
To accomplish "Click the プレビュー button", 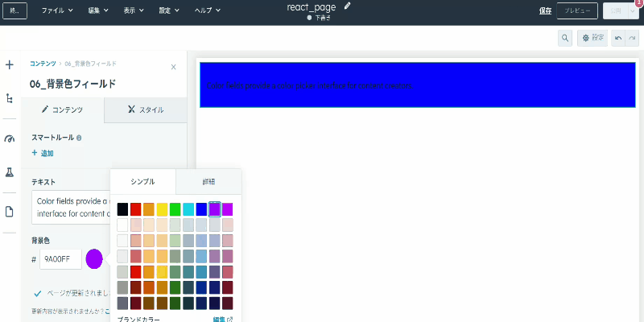I will 577,11.
